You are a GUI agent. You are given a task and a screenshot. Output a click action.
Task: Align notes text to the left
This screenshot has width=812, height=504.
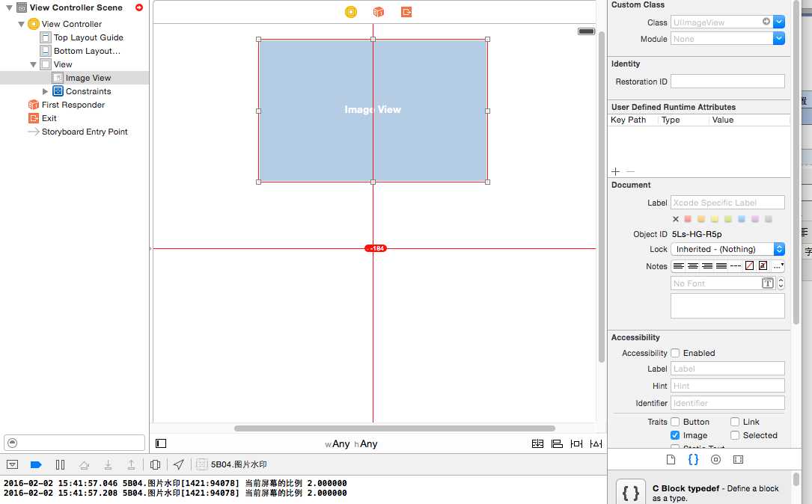click(x=678, y=266)
